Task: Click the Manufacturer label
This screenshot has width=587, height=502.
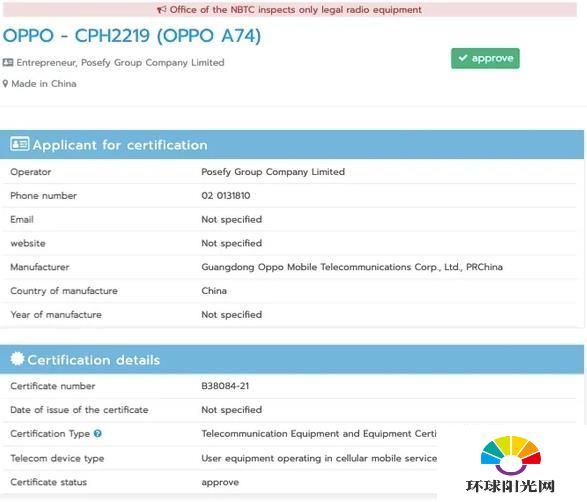Action: [x=40, y=267]
